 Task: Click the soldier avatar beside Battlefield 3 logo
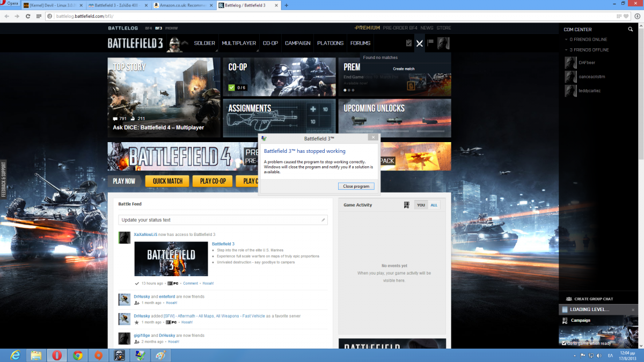(x=174, y=45)
